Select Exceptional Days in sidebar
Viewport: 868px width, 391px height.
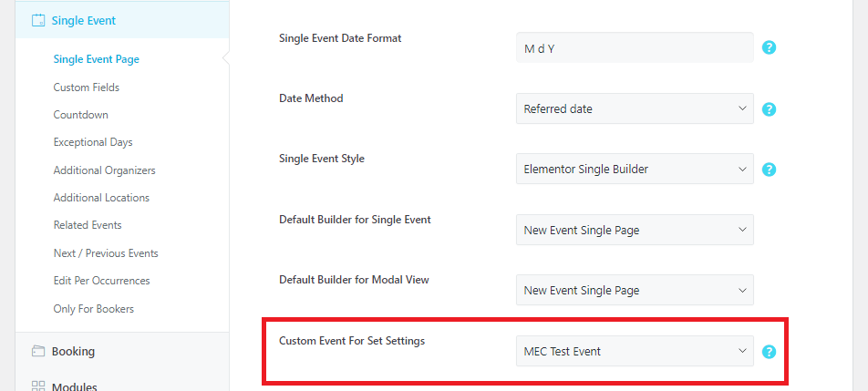click(93, 142)
